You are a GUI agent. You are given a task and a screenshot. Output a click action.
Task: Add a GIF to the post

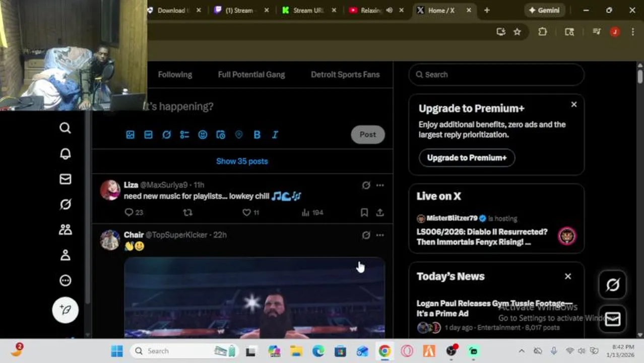pyautogui.click(x=148, y=135)
